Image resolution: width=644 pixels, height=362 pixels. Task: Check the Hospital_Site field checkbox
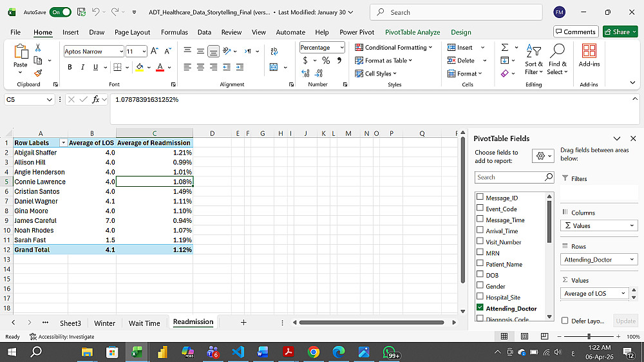point(480,296)
